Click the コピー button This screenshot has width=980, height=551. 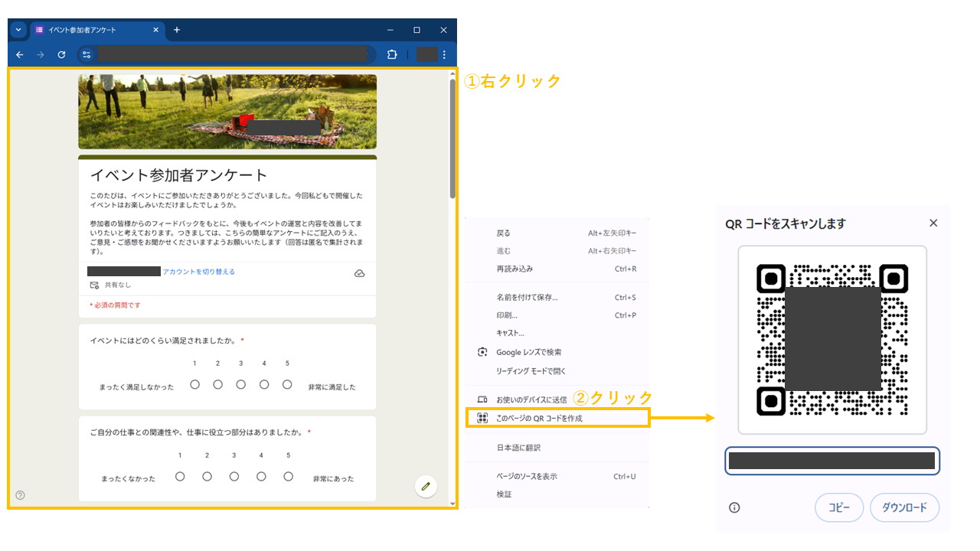click(x=839, y=507)
